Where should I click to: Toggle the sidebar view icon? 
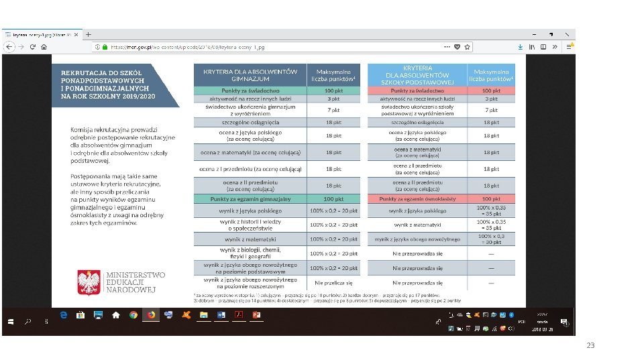pyautogui.click(x=543, y=47)
